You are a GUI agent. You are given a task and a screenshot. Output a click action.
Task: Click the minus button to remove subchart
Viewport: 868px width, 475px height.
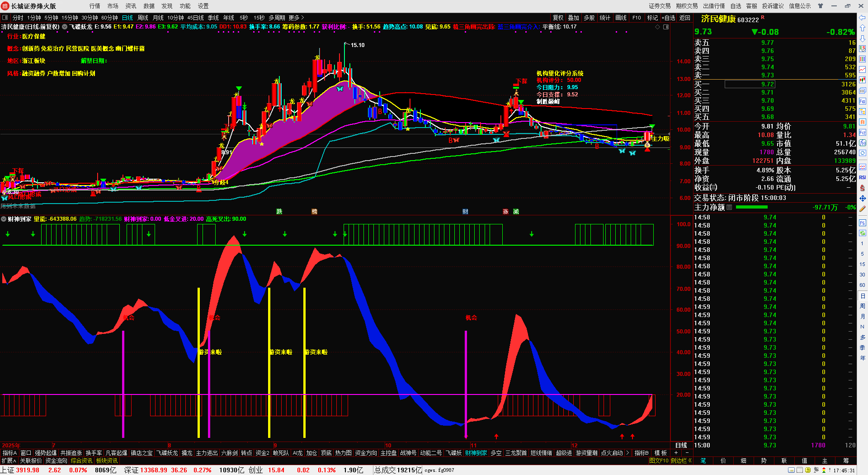point(687,453)
